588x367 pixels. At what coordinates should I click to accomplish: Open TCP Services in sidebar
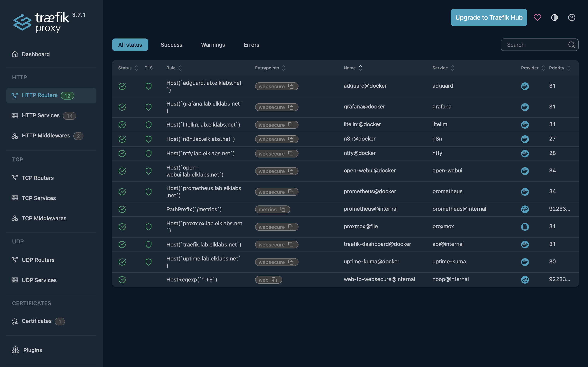51,198
